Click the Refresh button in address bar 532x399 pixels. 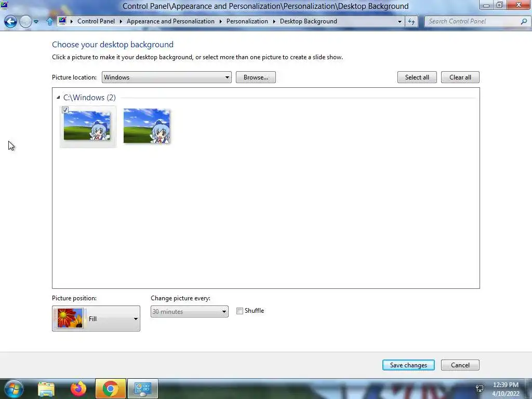click(x=411, y=21)
